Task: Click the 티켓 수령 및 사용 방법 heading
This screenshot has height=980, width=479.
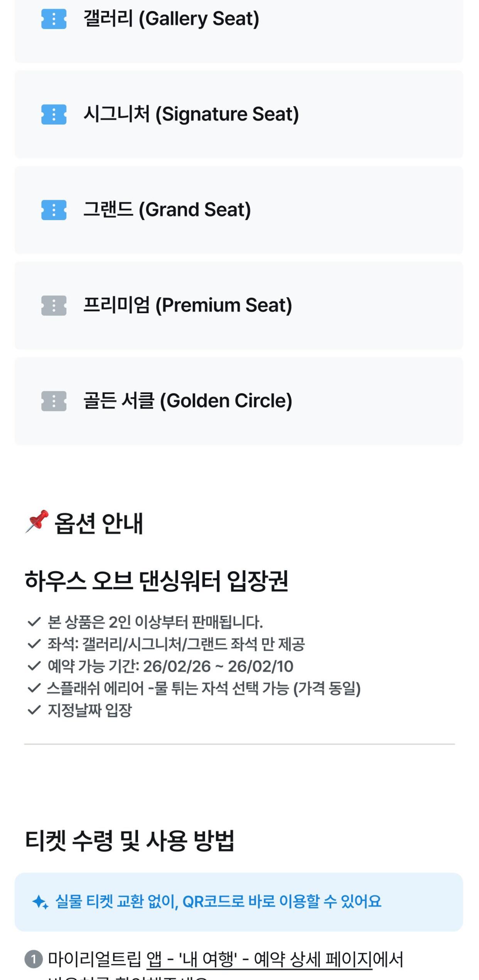Action: tap(130, 841)
